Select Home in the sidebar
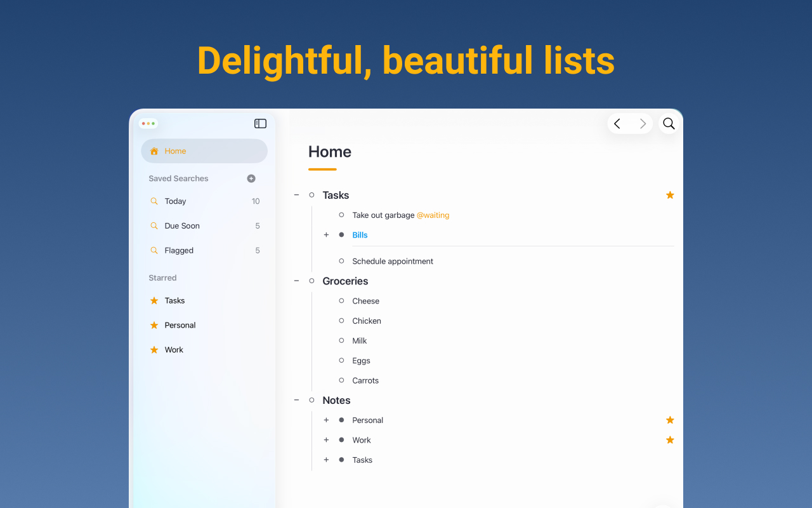 (204, 151)
